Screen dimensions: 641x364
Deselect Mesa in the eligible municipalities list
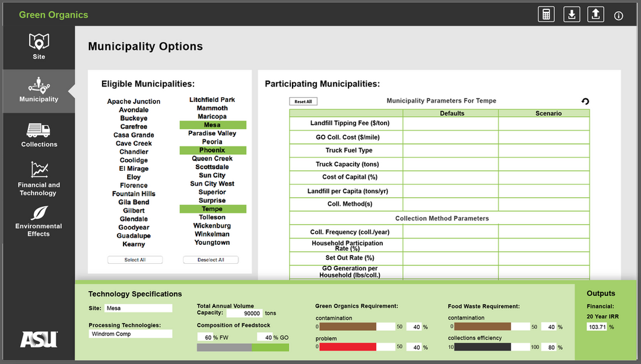pos(212,125)
